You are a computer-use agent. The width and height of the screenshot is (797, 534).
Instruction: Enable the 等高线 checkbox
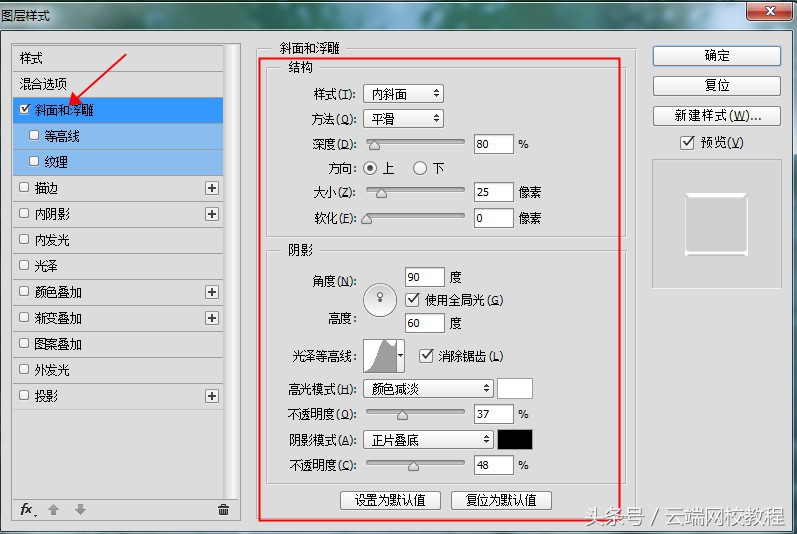(x=34, y=135)
